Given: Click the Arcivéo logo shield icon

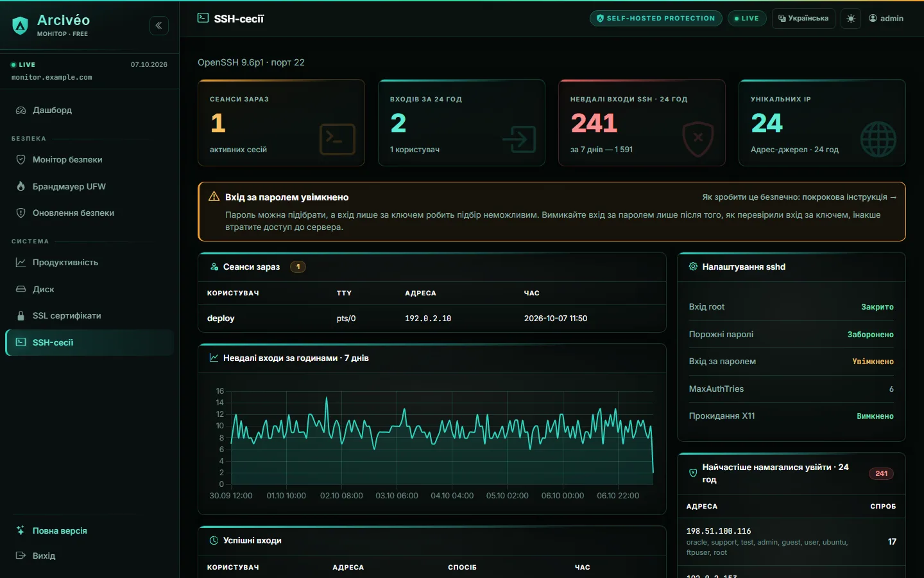Looking at the screenshot, I should (x=21, y=26).
